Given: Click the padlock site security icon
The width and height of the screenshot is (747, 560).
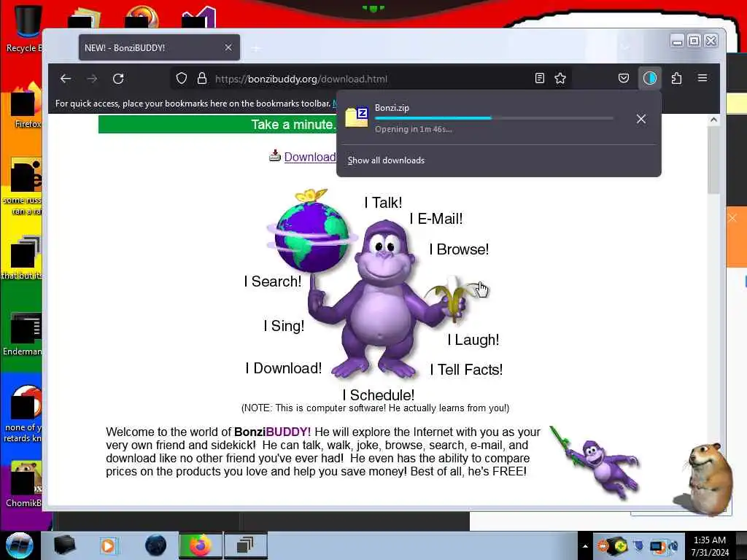Looking at the screenshot, I should 202,78.
